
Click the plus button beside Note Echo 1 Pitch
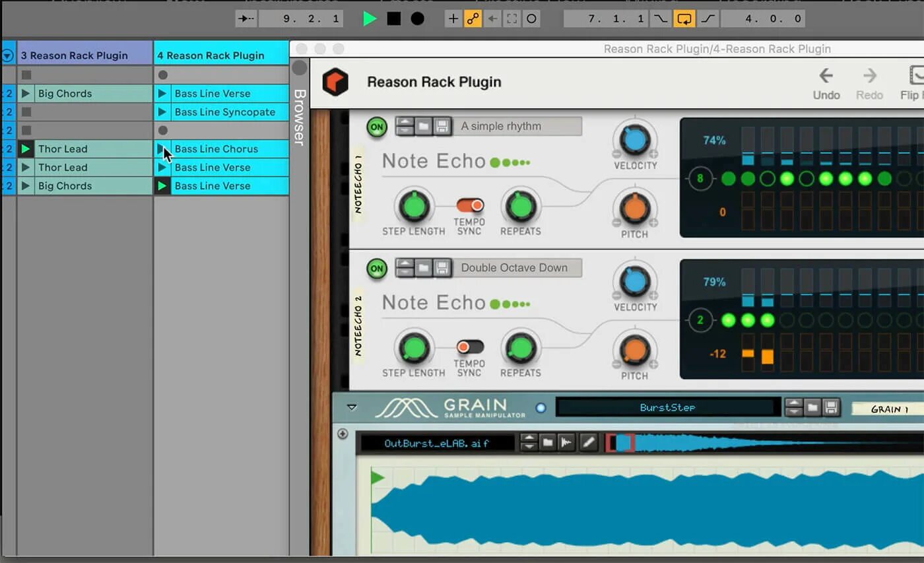653,222
